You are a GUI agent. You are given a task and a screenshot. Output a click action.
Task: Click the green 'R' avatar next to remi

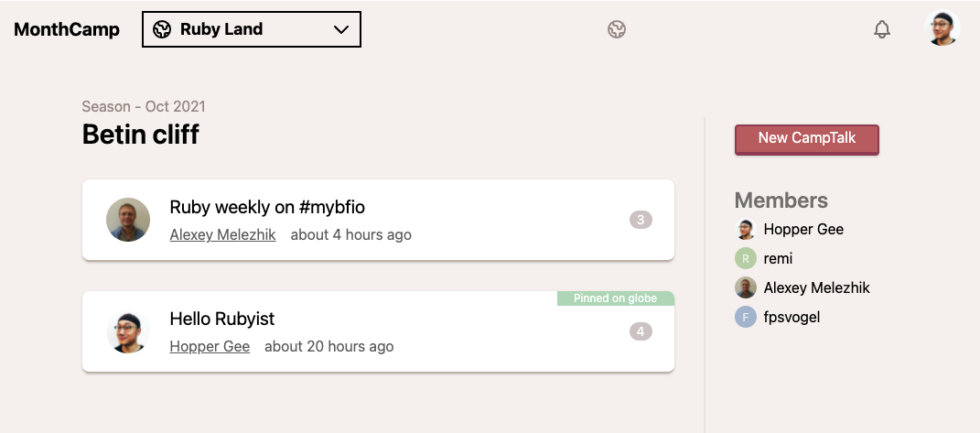[746, 259]
